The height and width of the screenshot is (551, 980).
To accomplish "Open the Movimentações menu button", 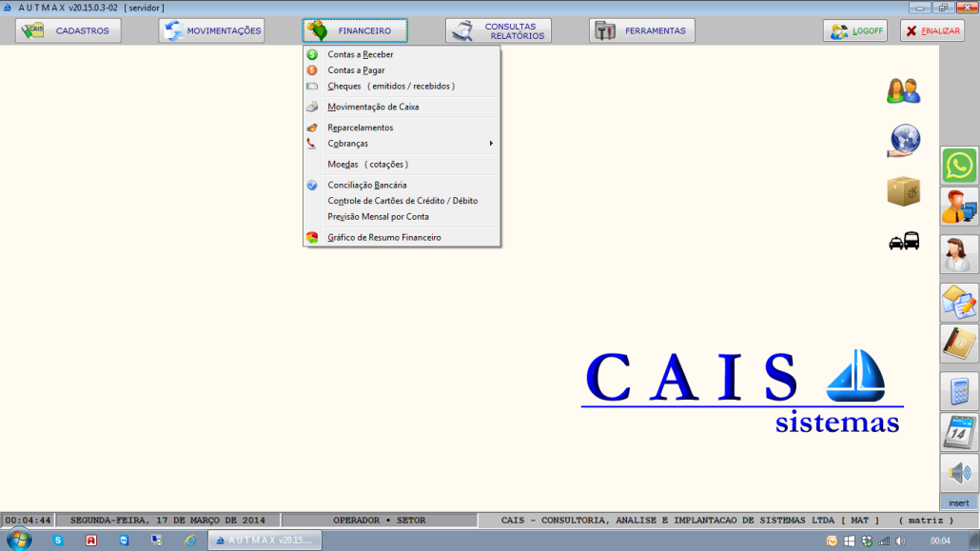I will (211, 30).
